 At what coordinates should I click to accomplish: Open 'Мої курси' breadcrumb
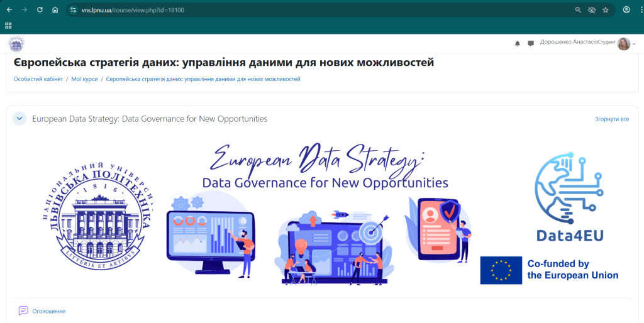[x=84, y=79]
